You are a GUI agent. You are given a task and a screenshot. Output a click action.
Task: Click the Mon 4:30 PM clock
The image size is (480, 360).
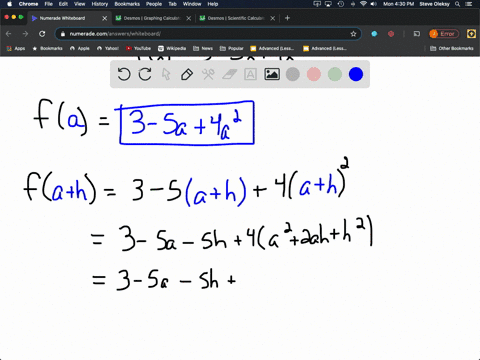click(398, 4)
